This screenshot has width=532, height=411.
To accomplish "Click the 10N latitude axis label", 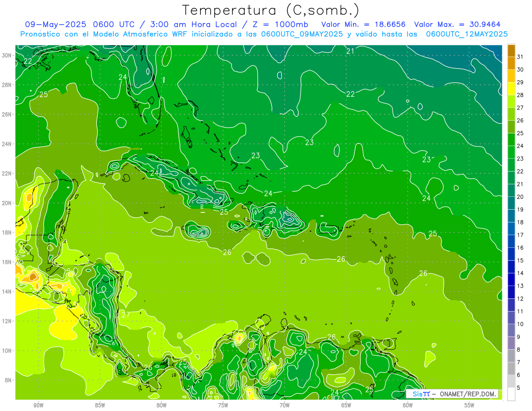I will click(x=7, y=351).
